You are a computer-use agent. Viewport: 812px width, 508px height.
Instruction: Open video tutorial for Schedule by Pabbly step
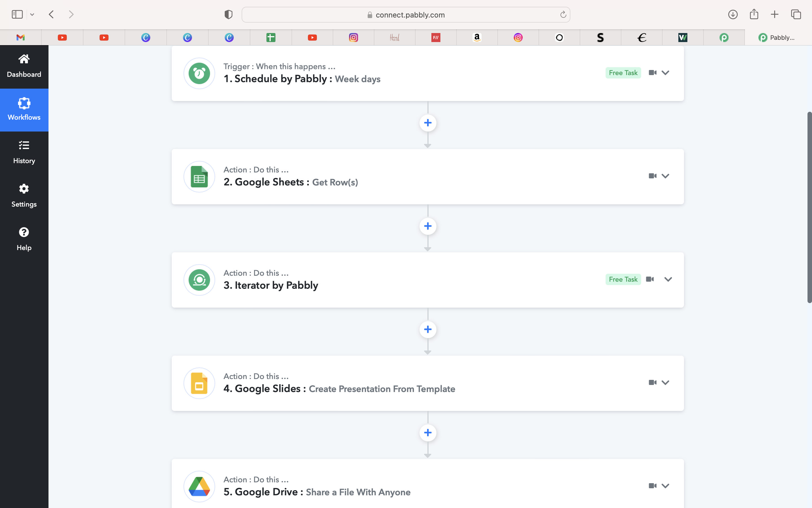(x=653, y=73)
